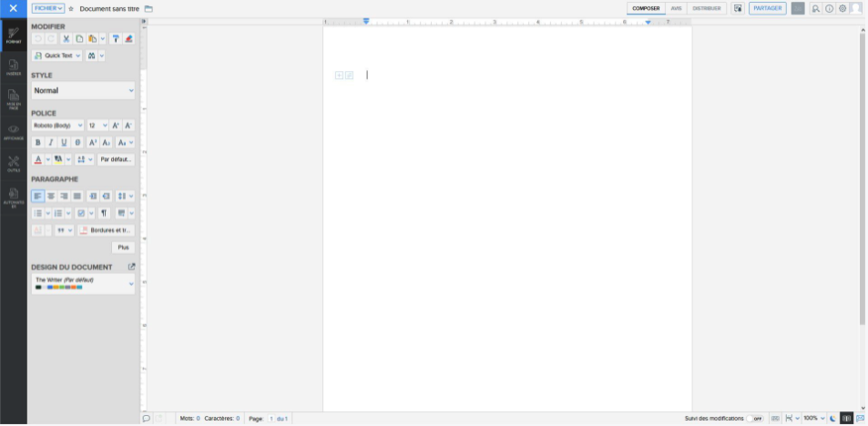Toggle Suivi des modifications switch
868x426 pixels.
[x=756, y=419]
